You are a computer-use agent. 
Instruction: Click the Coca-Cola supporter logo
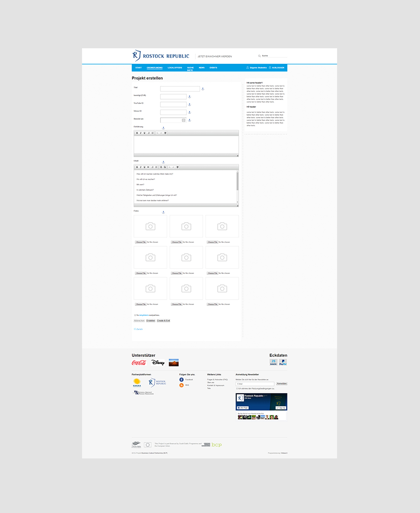[139, 363]
